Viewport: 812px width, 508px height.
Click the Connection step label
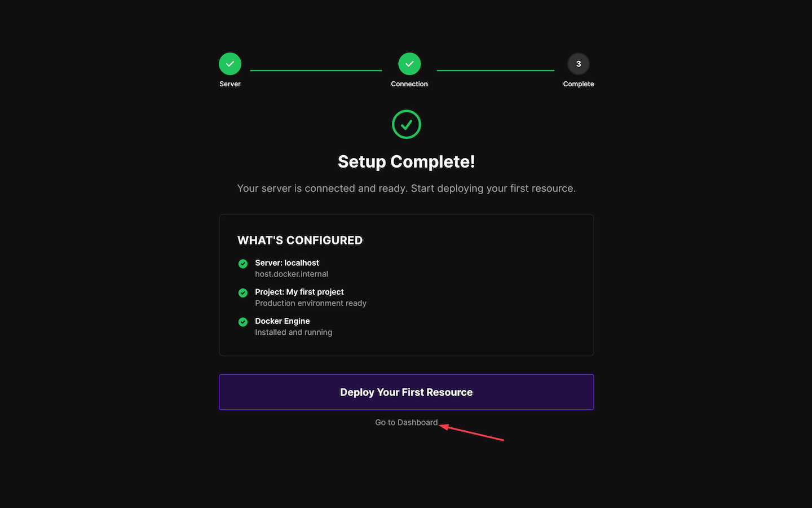pyautogui.click(x=409, y=84)
